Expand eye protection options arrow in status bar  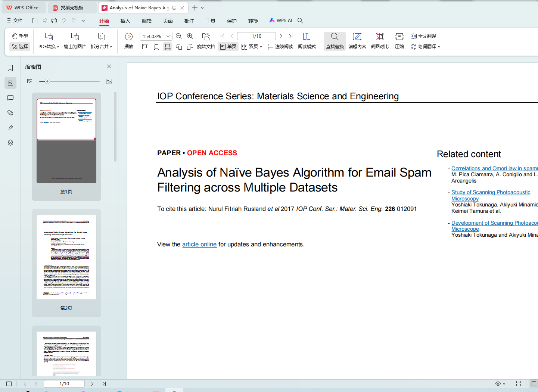pyautogui.click(x=504, y=384)
